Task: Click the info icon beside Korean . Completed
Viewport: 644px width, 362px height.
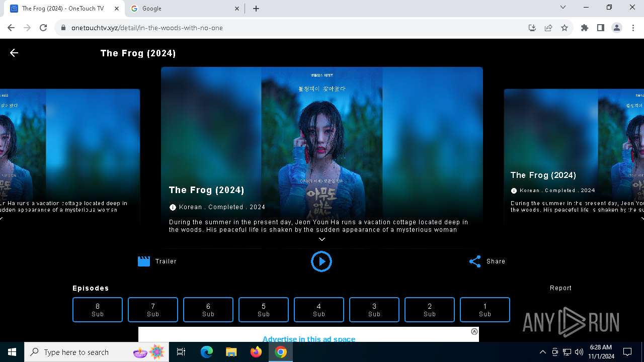Action: (x=173, y=207)
